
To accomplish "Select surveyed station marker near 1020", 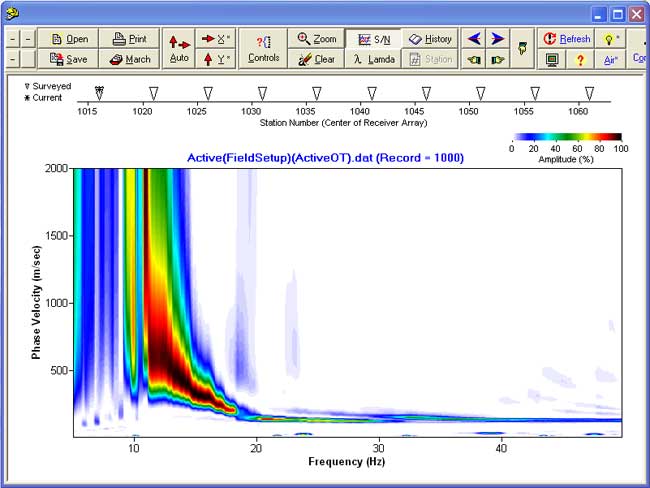I will 153,93.
